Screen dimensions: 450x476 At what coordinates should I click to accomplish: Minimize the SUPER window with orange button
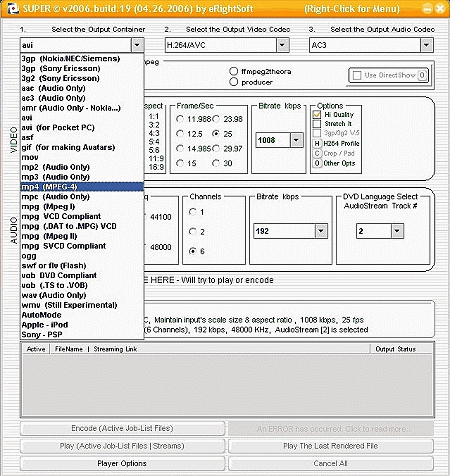pos(428,9)
